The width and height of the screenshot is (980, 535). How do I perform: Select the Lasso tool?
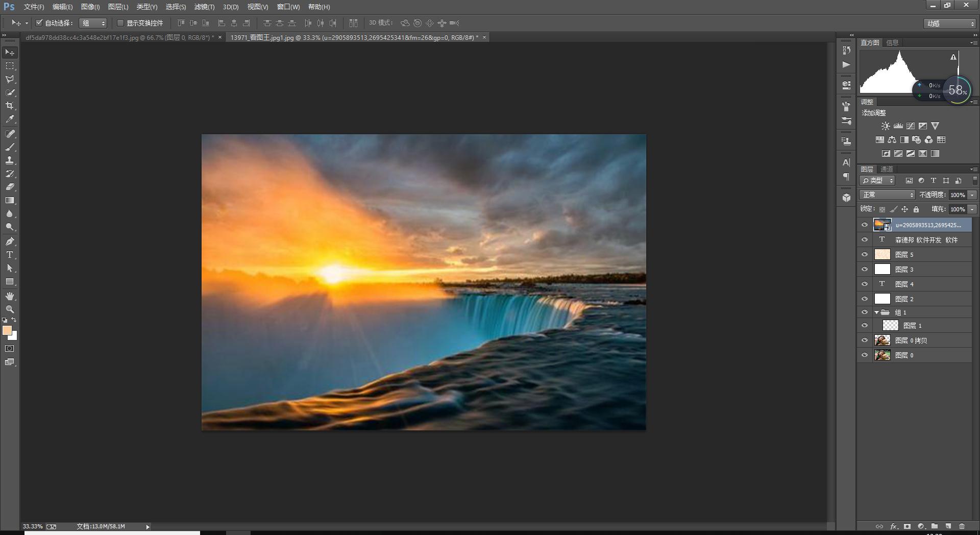(x=10, y=79)
